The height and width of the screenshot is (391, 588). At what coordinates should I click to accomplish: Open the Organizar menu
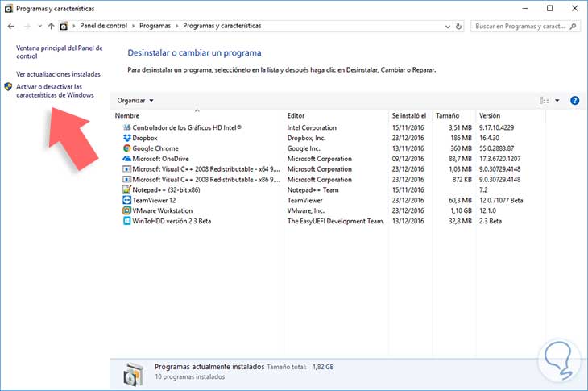[x=135, y=101]
